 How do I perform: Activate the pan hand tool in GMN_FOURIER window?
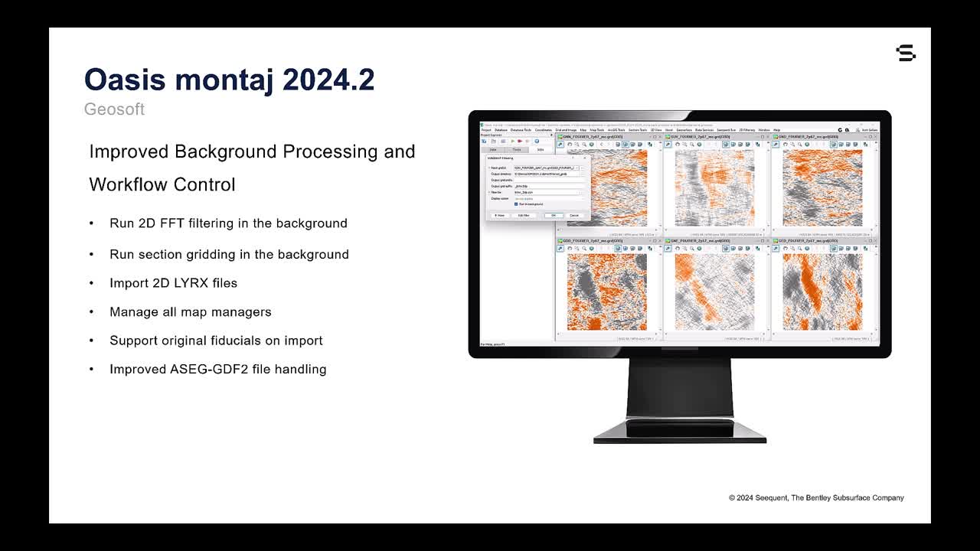570,144
